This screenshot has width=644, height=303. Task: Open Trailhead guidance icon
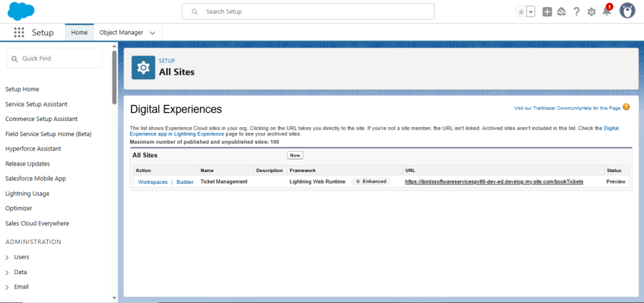point(562,11)
